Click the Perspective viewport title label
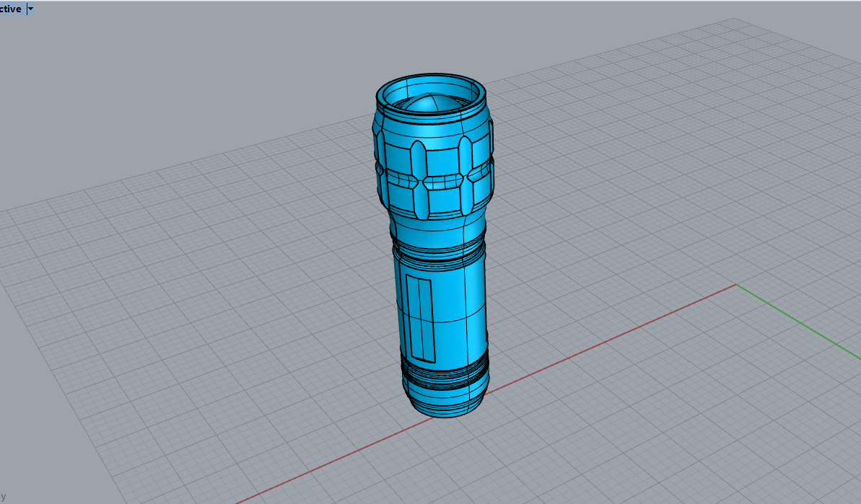The image size is (861, 504). 11,9
